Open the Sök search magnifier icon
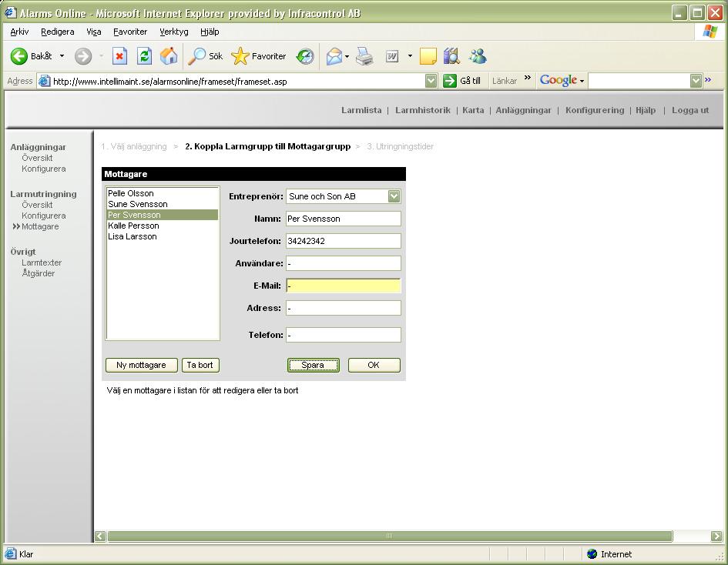The image size is (728, 565). click(x=197, y=56)
